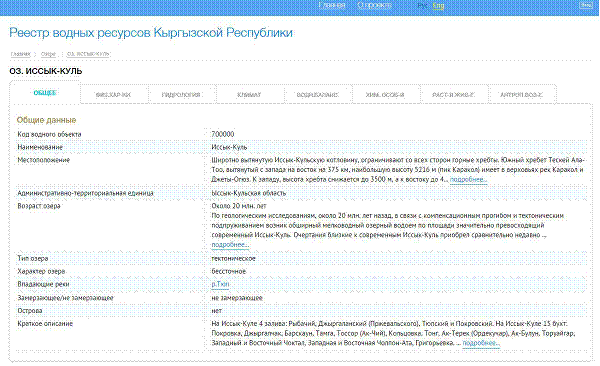Click the Острова value нет
The height and width of the screenshot is (366, 600).
click(x=217, y=311)
